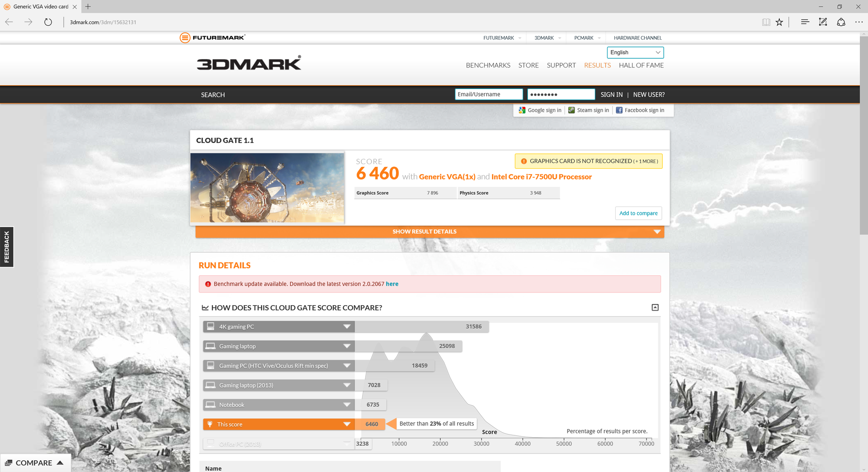Screen dimensions: 868x472
Task: Expand the Gaming laptop row arrow
Action: pos(347,346)
